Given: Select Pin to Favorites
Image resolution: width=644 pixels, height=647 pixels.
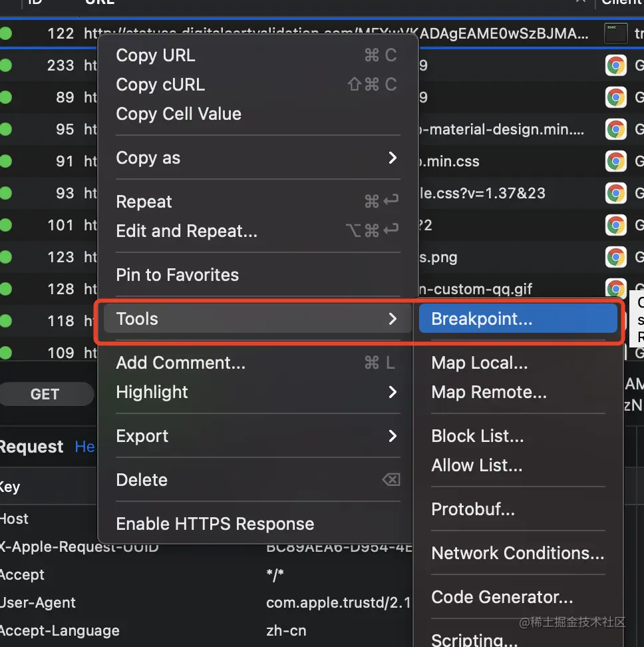Looking at the screenshot, I should coord(257,275).
